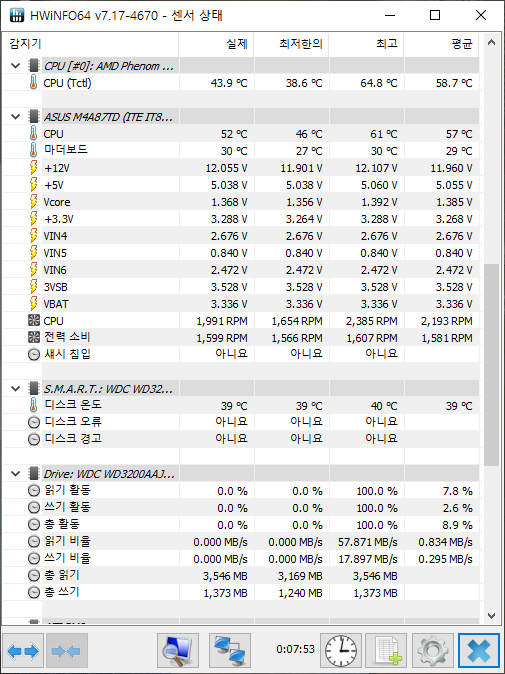Screen dimensions: 505x674
Task: Click the CPU fan RPM icon
Action: [x=34, y=321]
